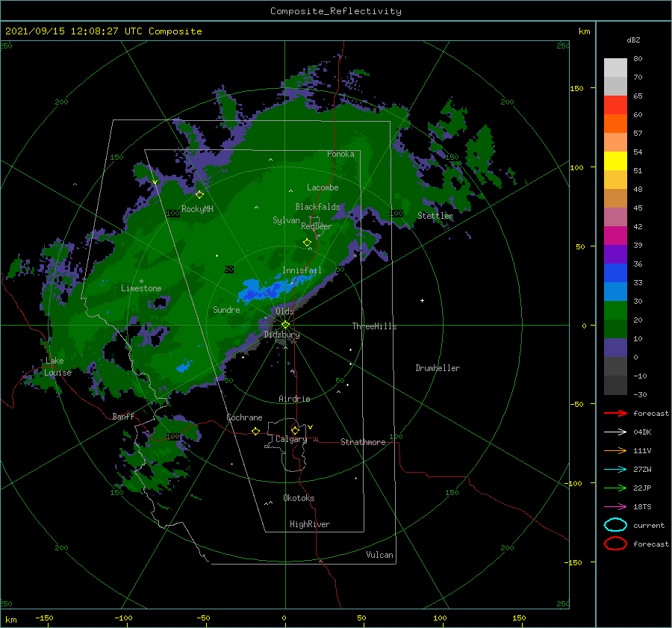The width and height of the screenshot is (672, 628).
Task: Select the bright green 20-30 dBZ swatch
Action: point(615,311)
